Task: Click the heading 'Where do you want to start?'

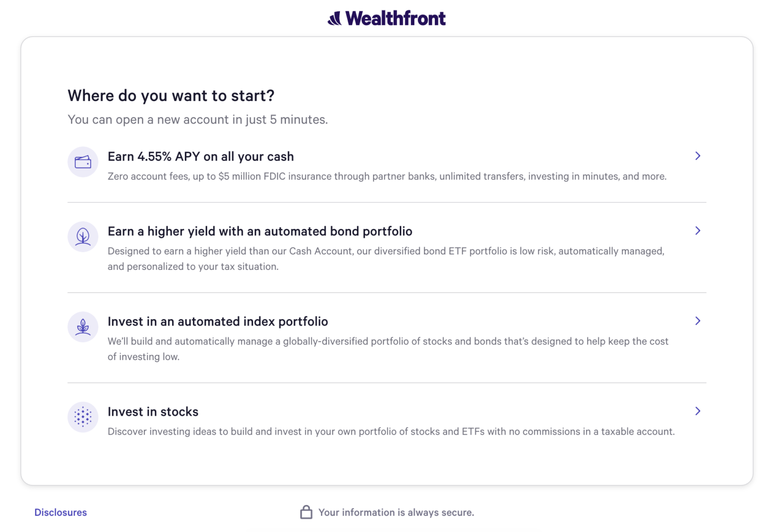Action: click(170, 95)
